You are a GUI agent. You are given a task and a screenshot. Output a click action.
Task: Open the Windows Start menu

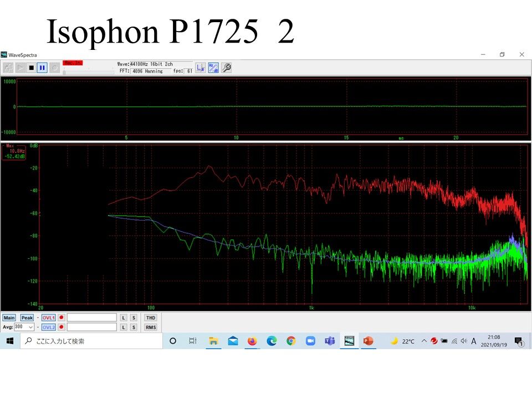click(x=10, y=341)
